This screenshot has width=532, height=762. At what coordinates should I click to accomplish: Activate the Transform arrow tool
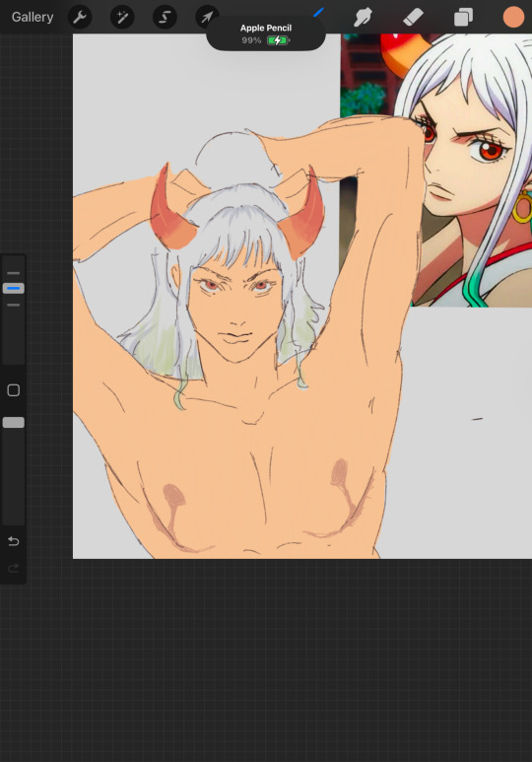(207, 18)
